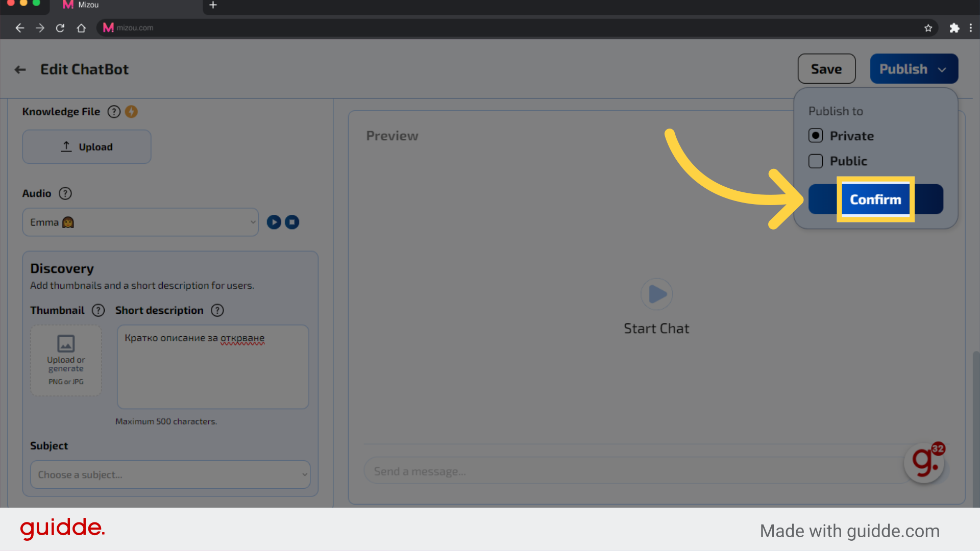980x551 pixels.
Task: Click the back arrow to exit editor
Action: [x=21, y=68]
